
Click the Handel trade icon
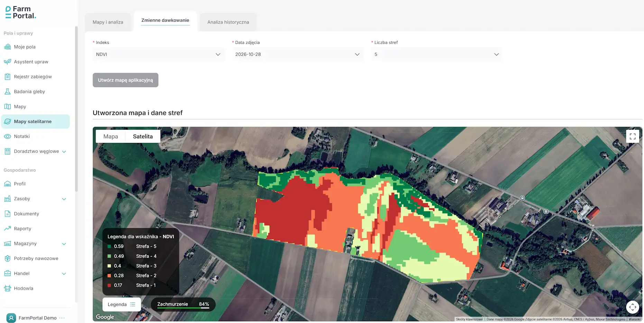(x=7, y=273)
